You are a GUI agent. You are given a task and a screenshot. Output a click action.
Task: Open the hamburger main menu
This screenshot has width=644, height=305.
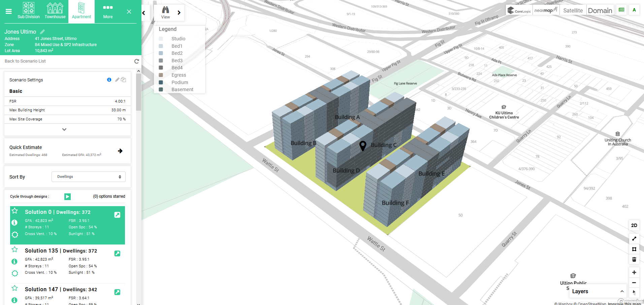9,11
